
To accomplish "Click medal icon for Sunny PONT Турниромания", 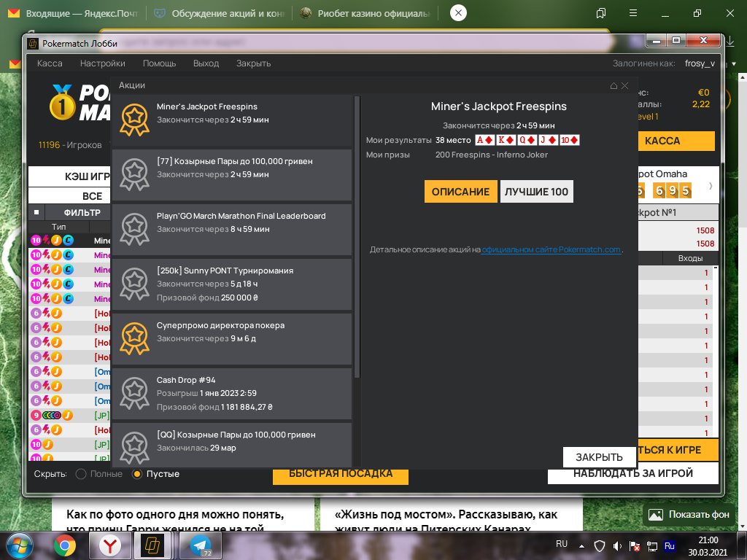I will coord(134,284).
